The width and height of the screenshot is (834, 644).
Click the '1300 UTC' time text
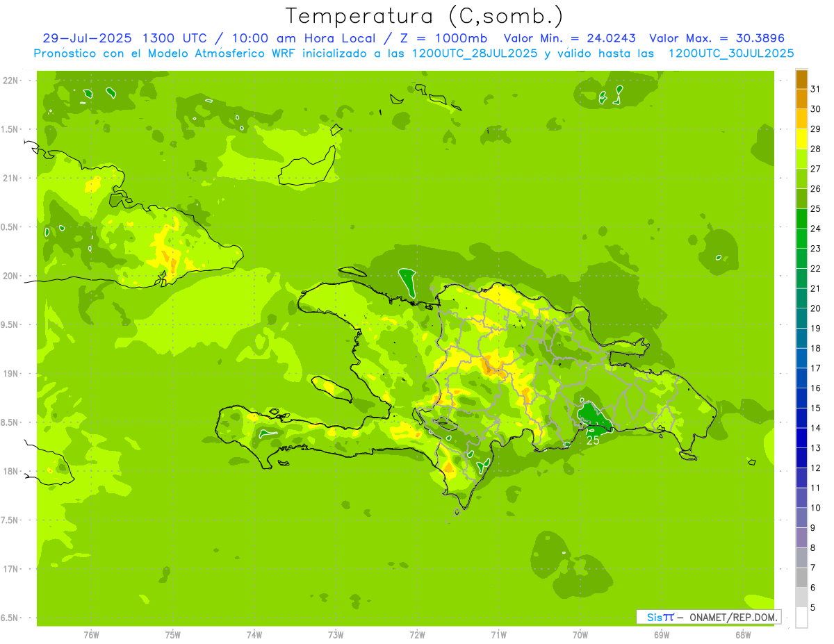(x=174, y=38)
